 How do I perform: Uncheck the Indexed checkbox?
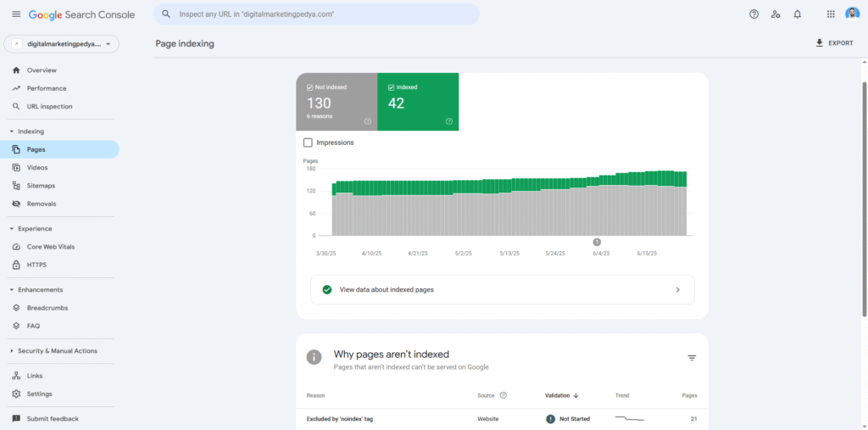[392, 87]
